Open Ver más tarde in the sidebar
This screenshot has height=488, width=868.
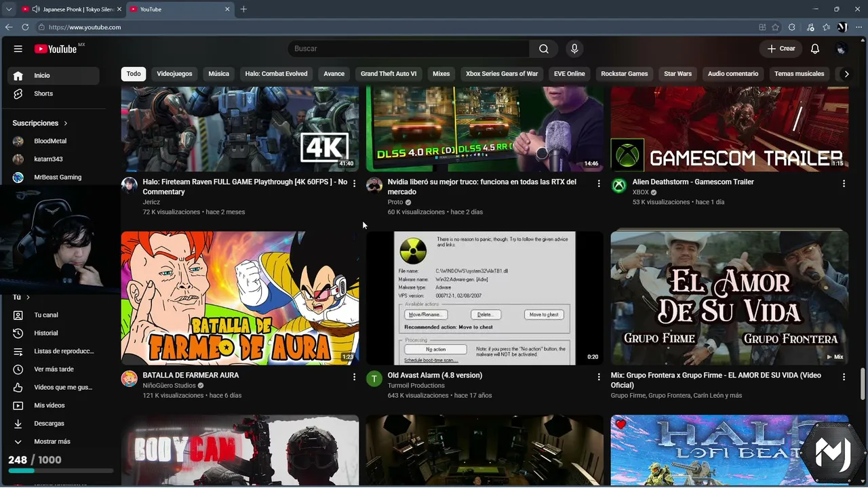click(54, 369)
